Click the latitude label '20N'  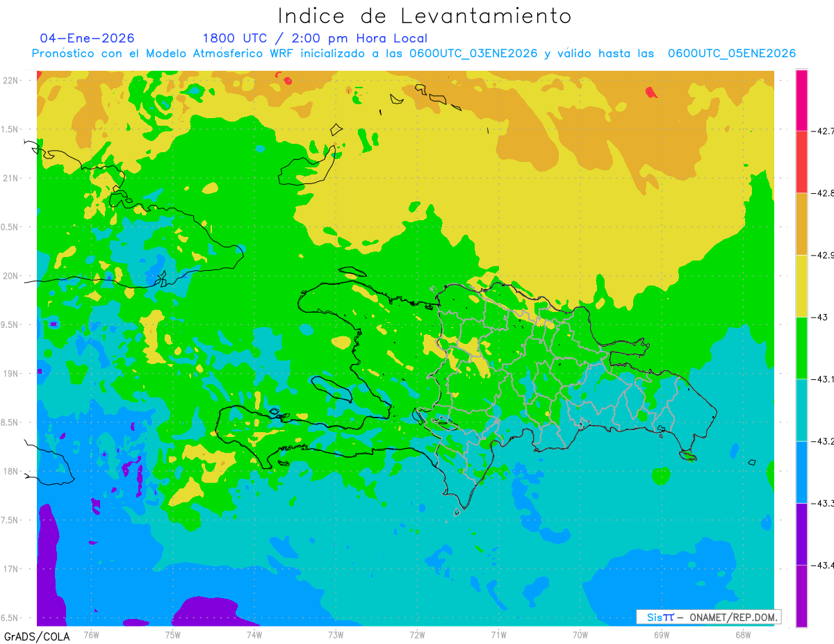pos(12,276)
